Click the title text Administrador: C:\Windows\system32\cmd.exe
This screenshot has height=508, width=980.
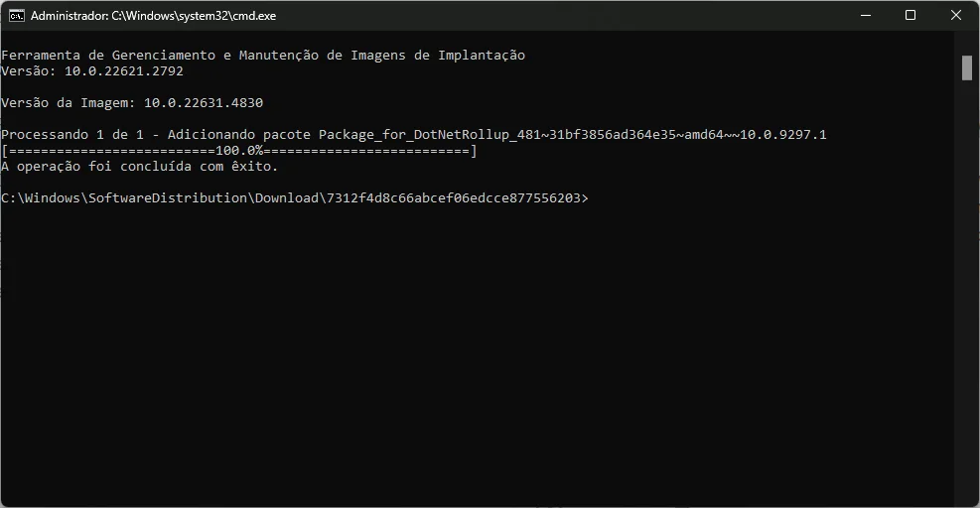click(153, 16)
